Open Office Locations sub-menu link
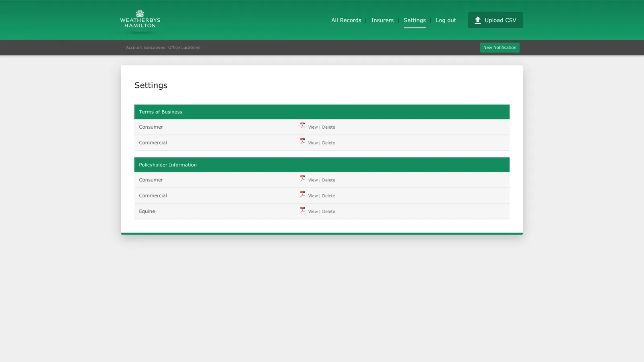644x362 pixels. click(184, 47)
